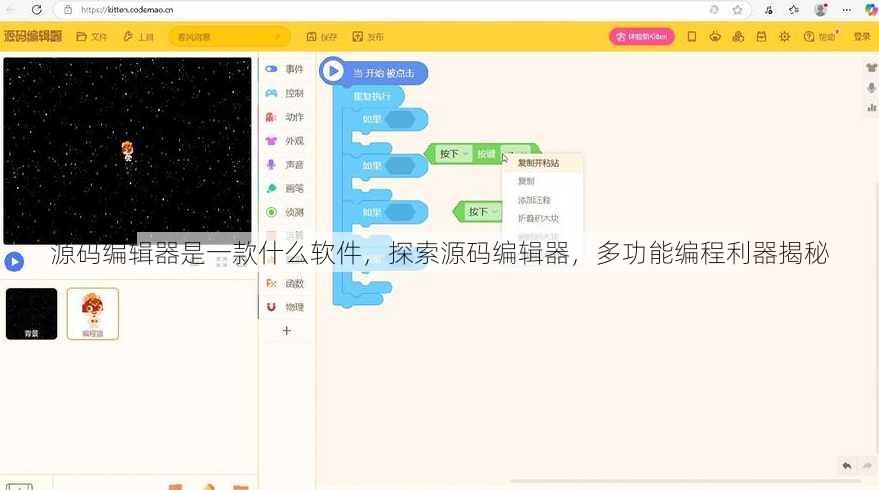Choose 折叠积木块 from the context menu
This screenshot has height=490, width=879.
(x=538, y=218)
